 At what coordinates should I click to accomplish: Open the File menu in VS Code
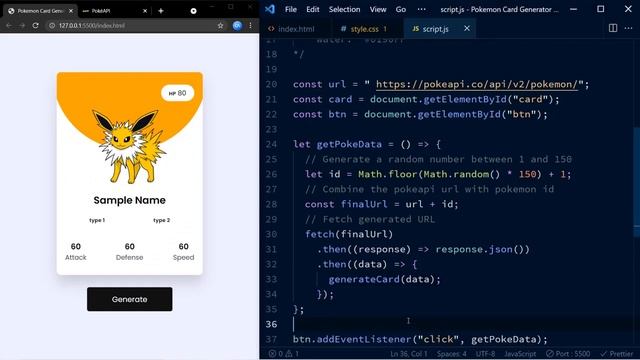(x=291, y=9)
